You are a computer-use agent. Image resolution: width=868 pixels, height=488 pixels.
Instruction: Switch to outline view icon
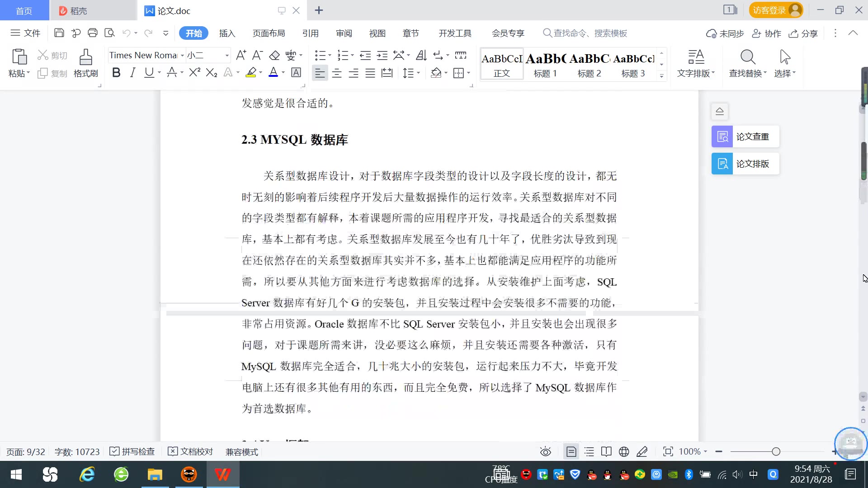tap(589, 451)
